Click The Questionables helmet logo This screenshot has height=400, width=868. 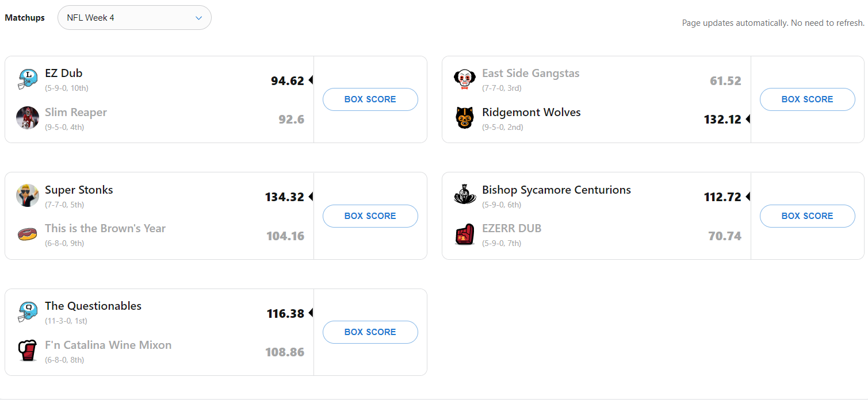(x=28, y=311)
